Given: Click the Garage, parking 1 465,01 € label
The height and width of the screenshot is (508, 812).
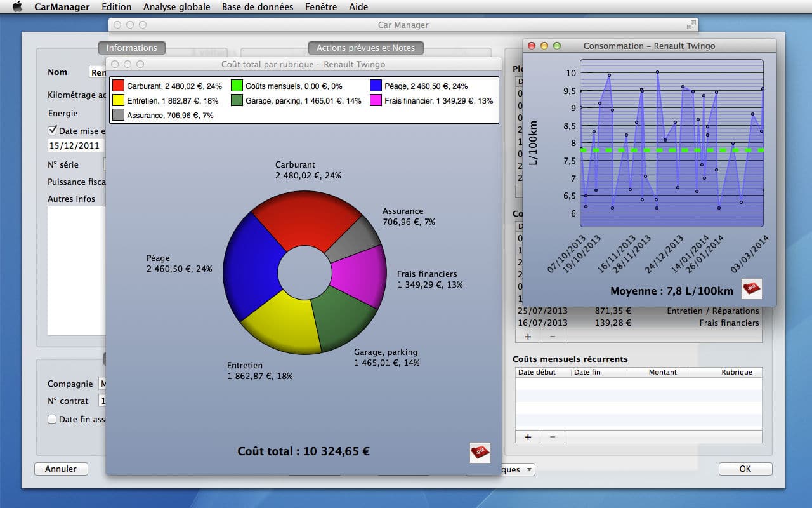Looking at the screenshot, I should [x=386, y=358].
